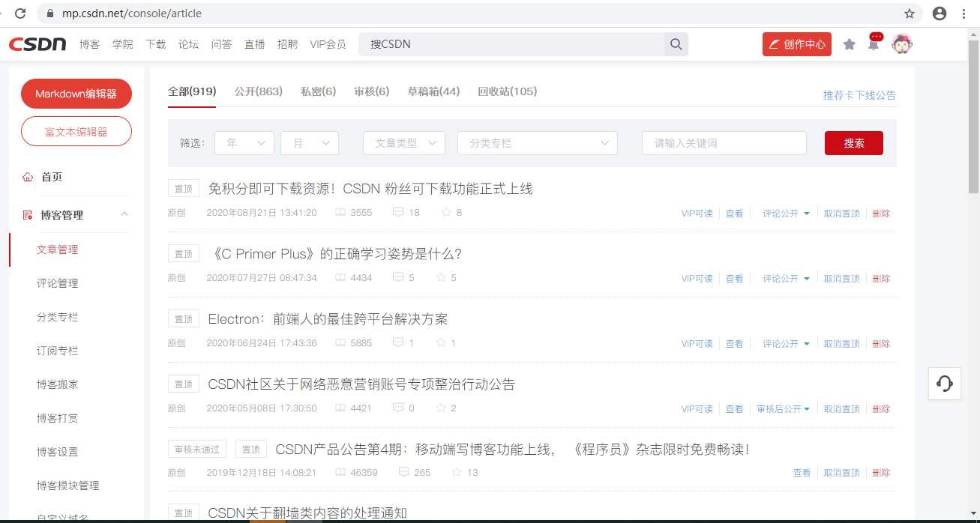Click the read-count icon beside 3555
The height and width of the screenshot is (523, 980).
coord(340,213)
